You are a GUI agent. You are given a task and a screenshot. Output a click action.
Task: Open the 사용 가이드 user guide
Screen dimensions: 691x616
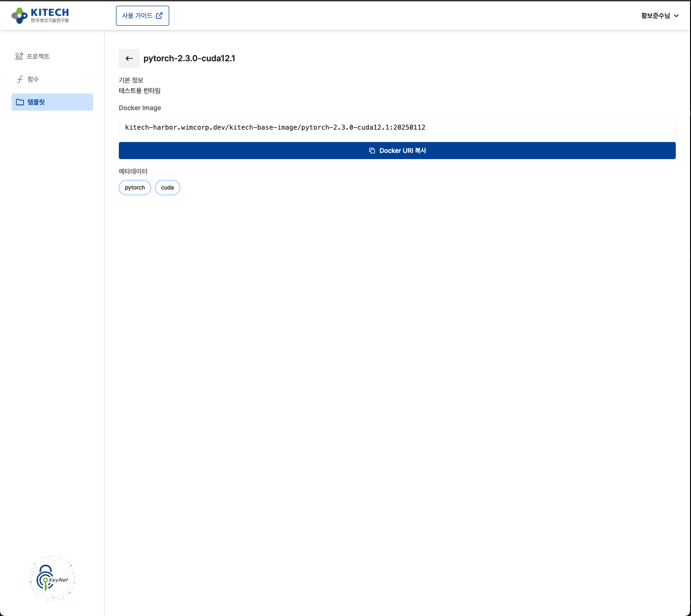click(137, 16)
